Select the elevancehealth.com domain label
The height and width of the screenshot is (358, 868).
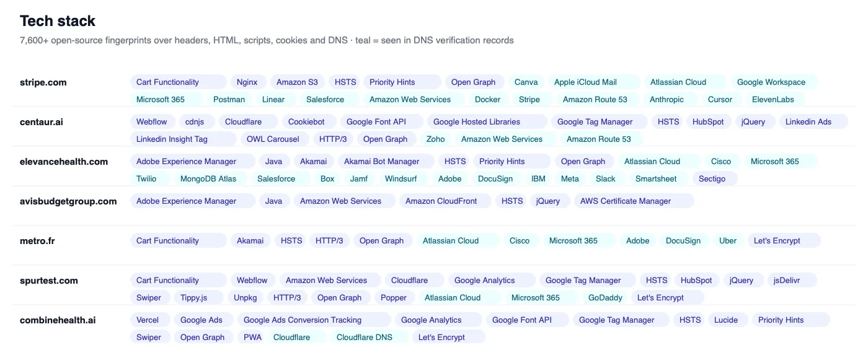[64, 162]
